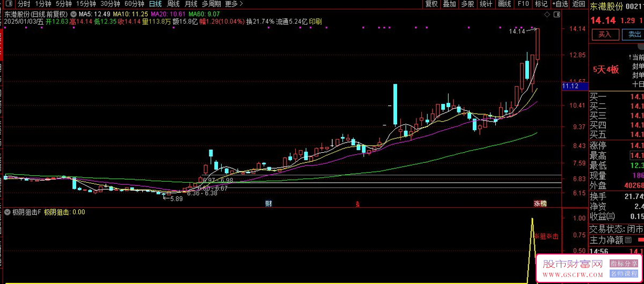The height and width of the screenshot is (284, 644).
Task: Click the MA20: 10.61 indicator label
Action: point(169,14)
